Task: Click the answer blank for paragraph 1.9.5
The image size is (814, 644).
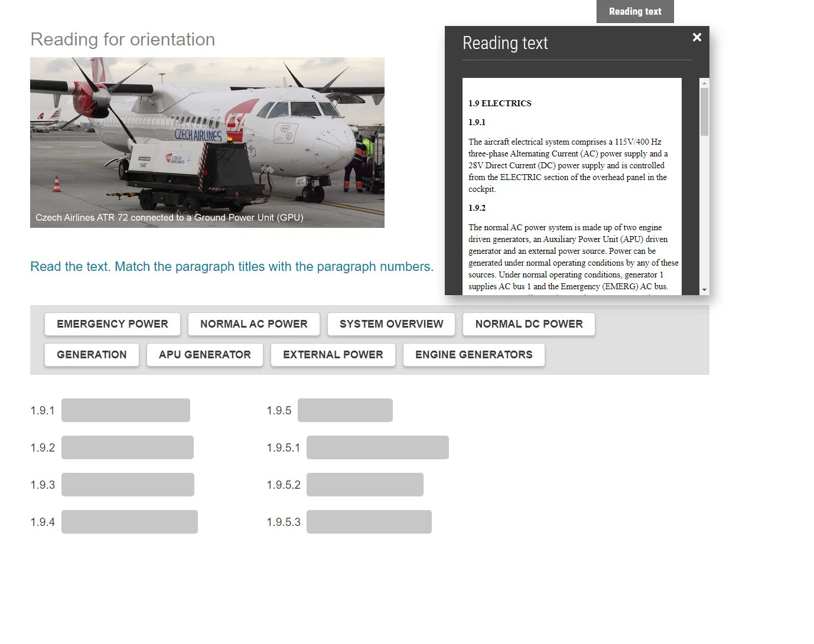Action: 346,410
